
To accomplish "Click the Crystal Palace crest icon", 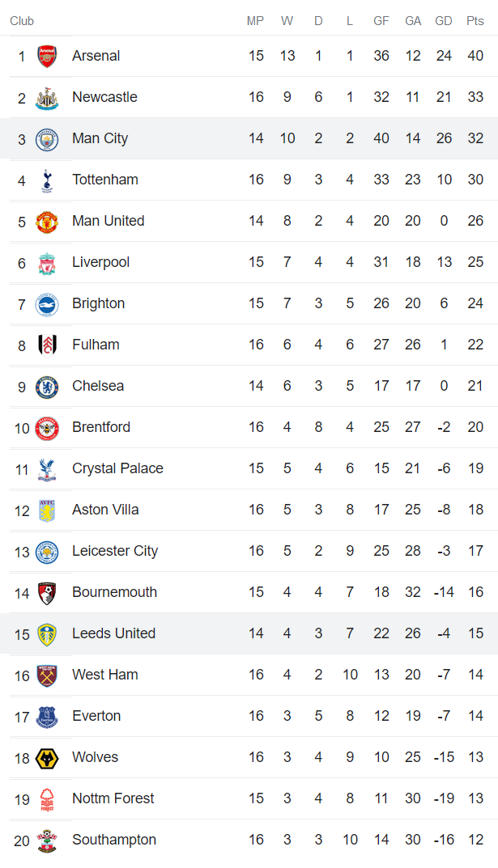I will tap(47, 469).
